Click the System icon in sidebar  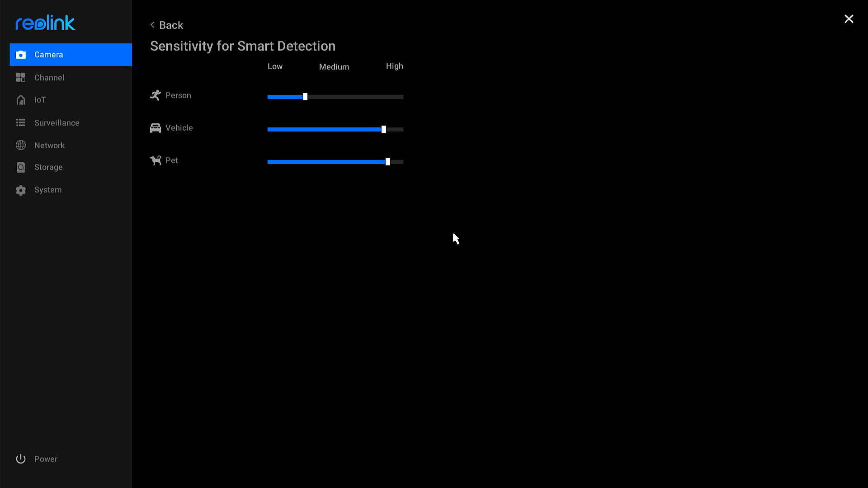(x=21, y=189)
